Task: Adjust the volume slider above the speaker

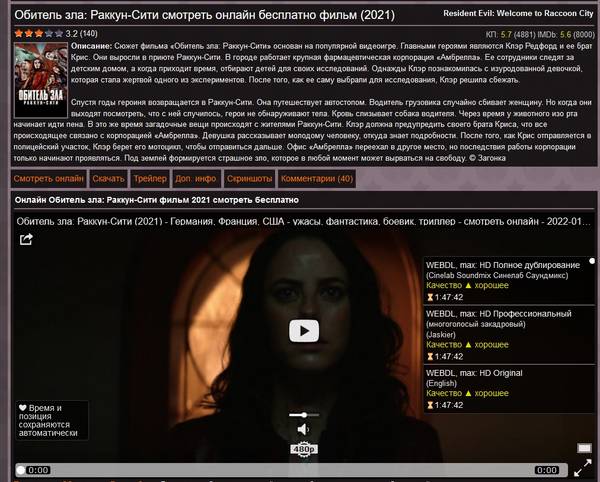Action: 304,415
